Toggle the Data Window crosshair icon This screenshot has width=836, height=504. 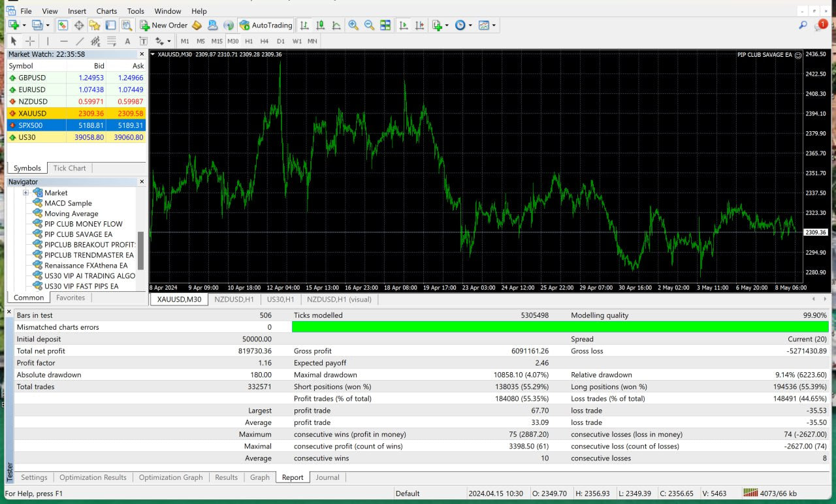(x=79, y=25)
